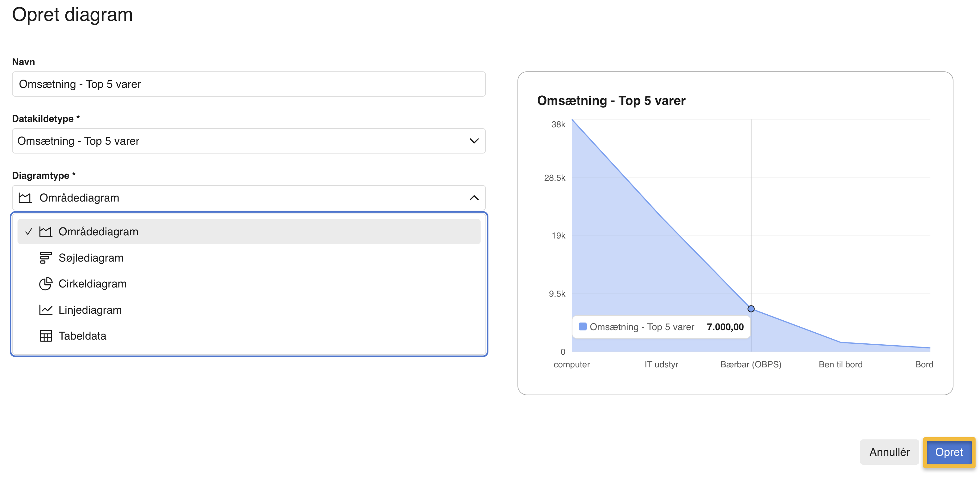Click the Cirkeldiagram pie chart icon
The width and height of the screenshot is (980, 477).
(x=46, y=284)
